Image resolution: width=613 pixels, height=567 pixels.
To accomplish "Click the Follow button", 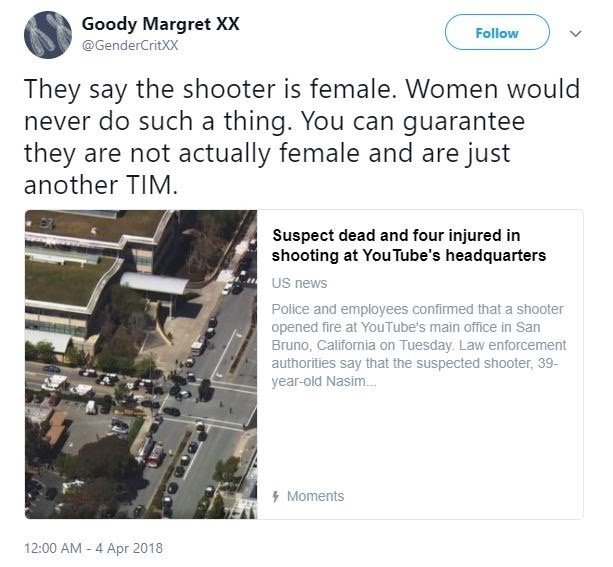I will click(x=497, y=32).
